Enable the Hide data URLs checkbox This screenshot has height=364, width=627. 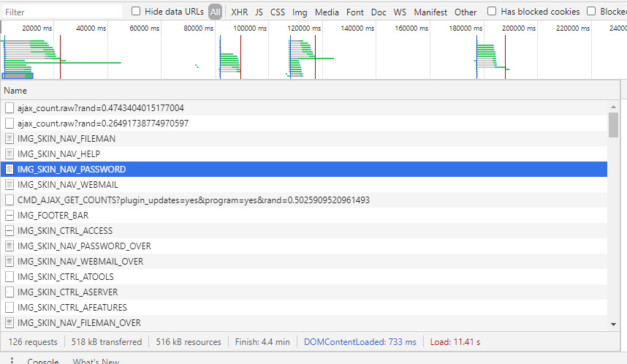[x=136, y=12]
